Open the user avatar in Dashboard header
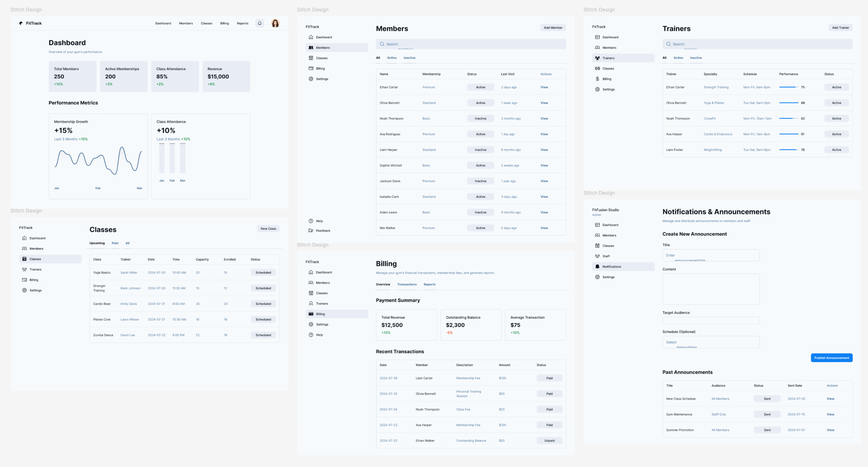The width and height of the screenshot is (868, 467). (x=275, y=23)
